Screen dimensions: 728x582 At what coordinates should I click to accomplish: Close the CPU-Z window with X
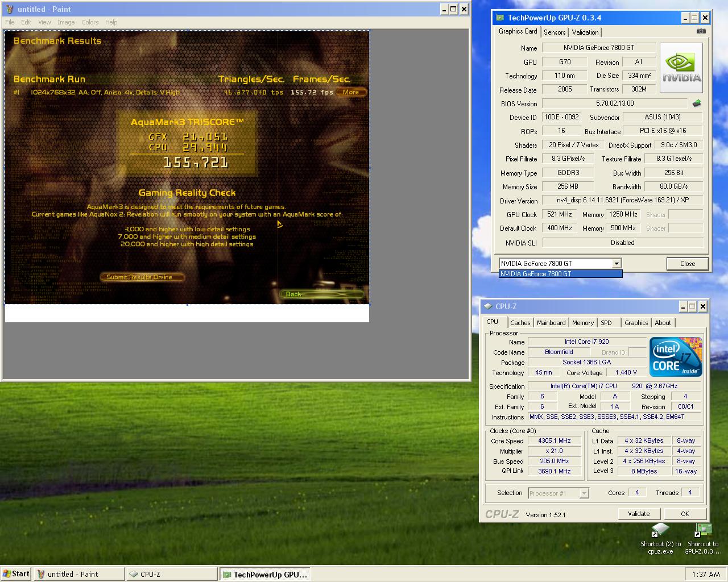tap(702, 306)
